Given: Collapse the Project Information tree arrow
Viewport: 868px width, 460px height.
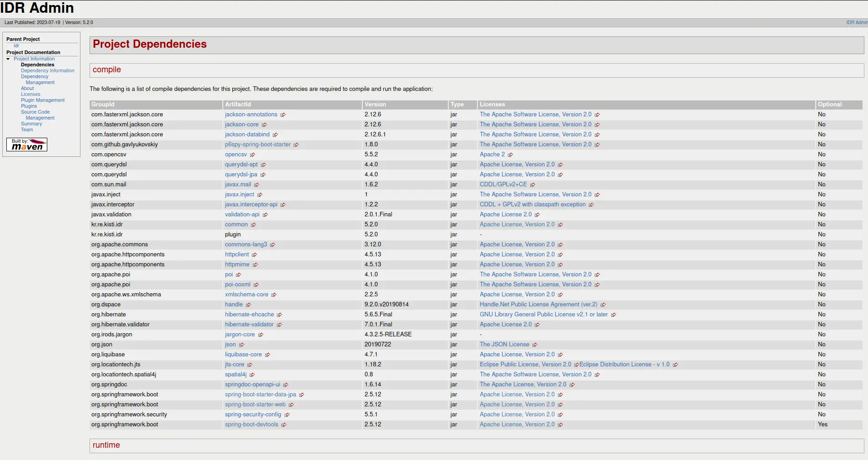Looking at the screenshot, I should [x=8, y=59].
